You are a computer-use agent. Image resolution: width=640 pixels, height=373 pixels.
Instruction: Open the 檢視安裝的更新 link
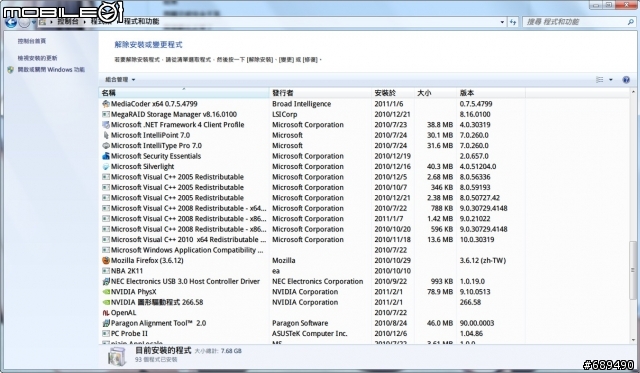[x=38, y=58]
